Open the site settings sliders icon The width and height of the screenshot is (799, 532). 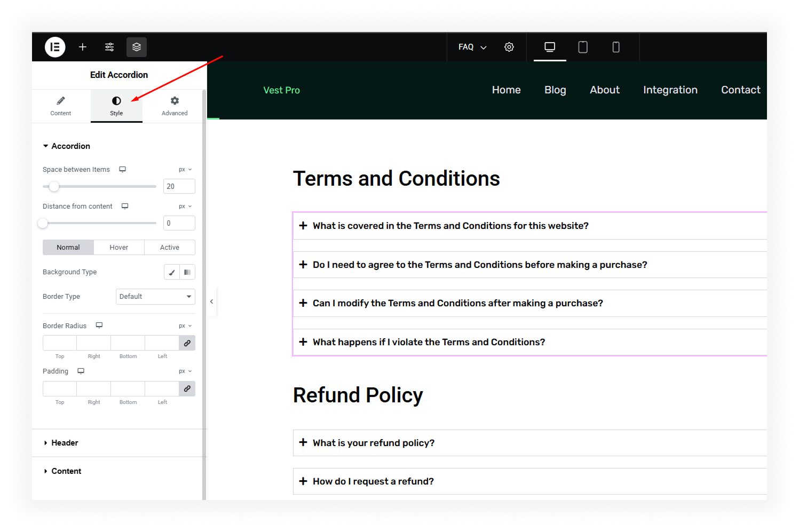(109, 47)
